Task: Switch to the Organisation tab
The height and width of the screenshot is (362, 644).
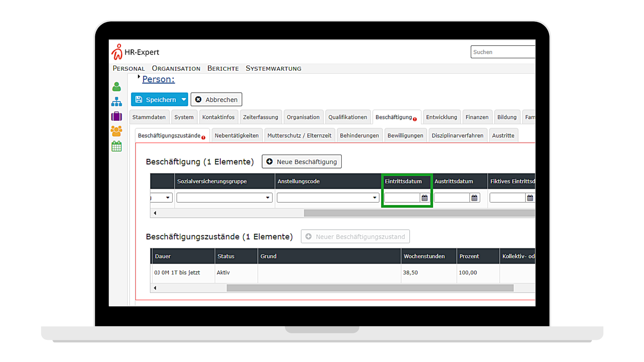Action: pos(303,117)
